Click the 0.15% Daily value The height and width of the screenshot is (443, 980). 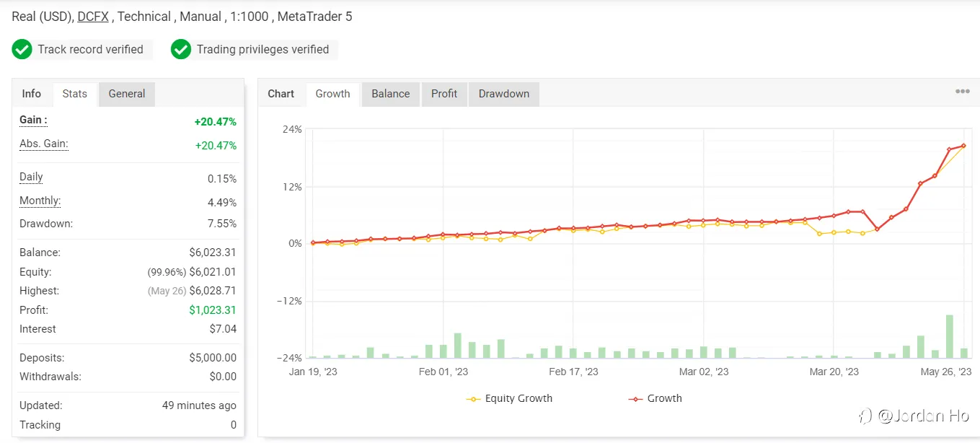point(221,179)
